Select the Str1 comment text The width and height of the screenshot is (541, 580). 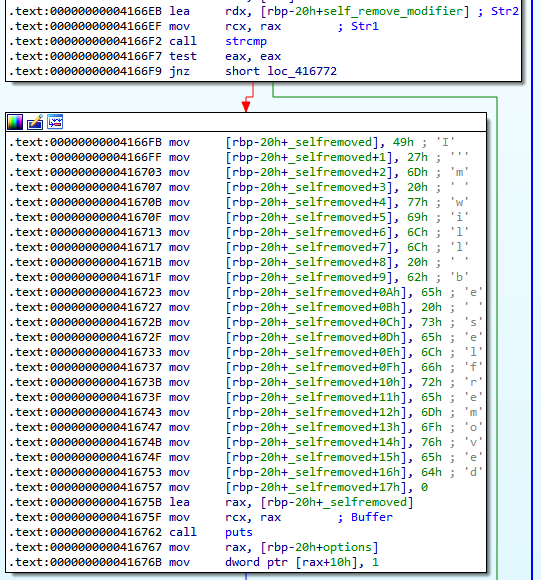365,26
